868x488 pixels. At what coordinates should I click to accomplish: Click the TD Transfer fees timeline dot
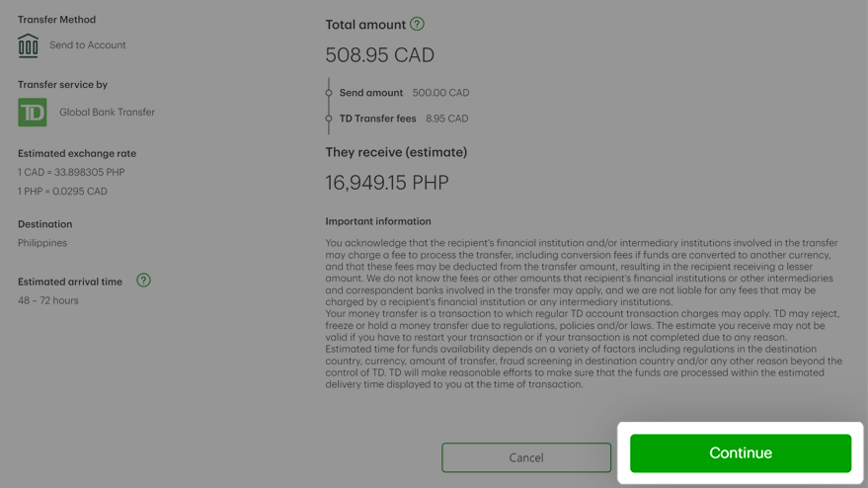pos(328,119)
